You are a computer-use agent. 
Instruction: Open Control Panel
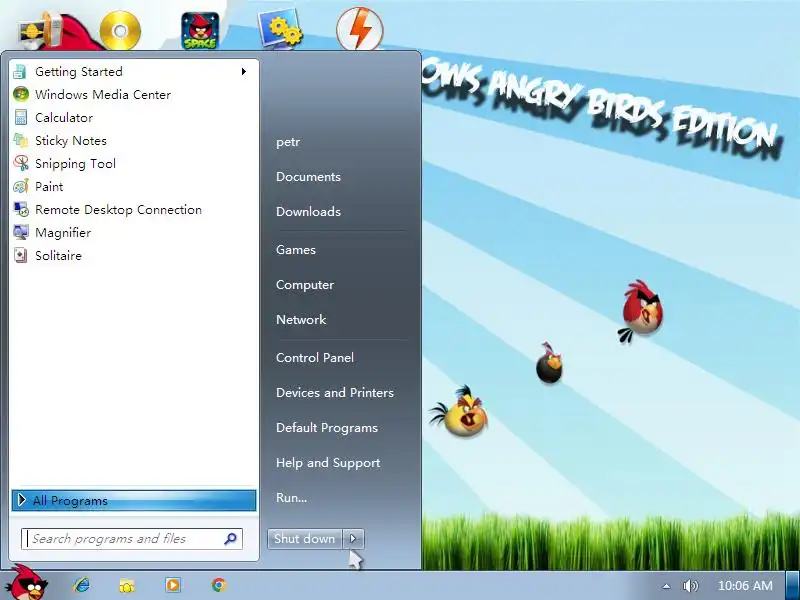(x=315, y=358)
